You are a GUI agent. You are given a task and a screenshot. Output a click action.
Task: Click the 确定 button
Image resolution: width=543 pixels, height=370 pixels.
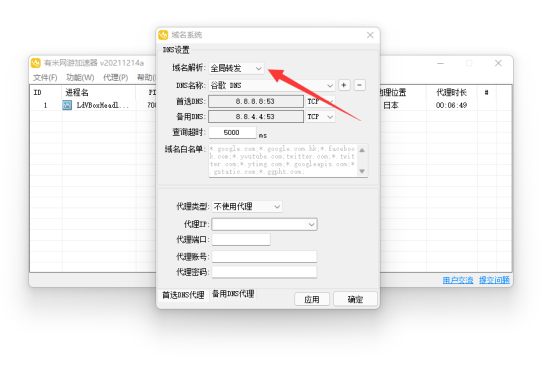(x=355, y=299)
